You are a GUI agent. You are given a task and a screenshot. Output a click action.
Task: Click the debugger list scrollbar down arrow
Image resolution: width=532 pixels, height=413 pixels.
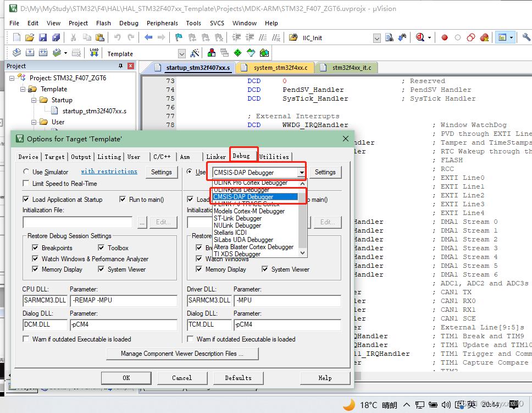click(x=303, y=253)
